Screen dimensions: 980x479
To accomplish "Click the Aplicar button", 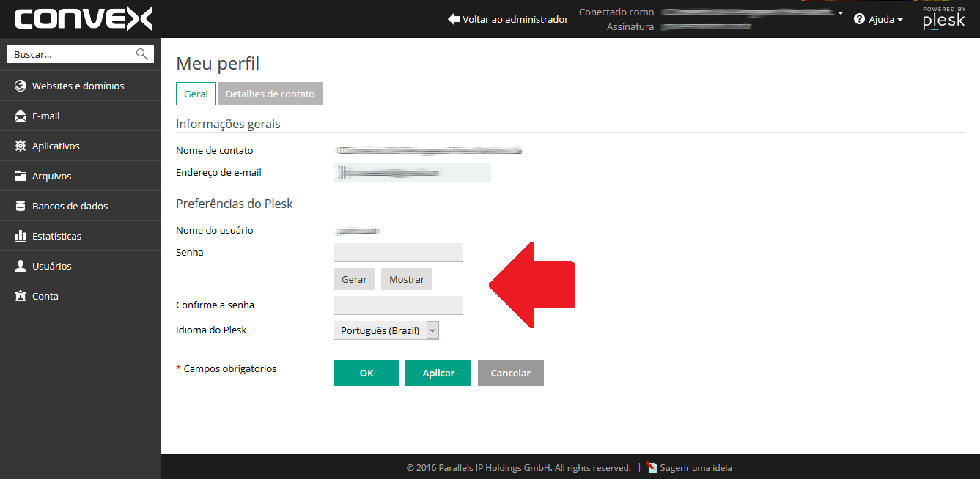I will 438,373.
